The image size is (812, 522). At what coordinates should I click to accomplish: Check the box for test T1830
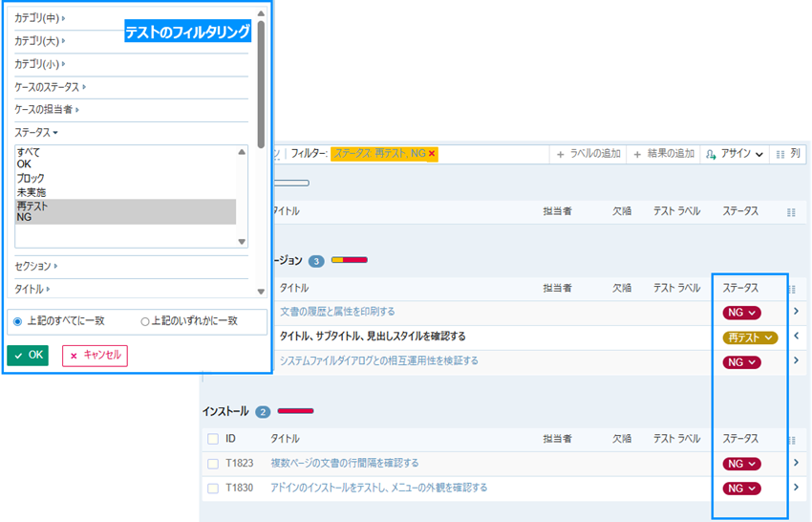(213, 489)
